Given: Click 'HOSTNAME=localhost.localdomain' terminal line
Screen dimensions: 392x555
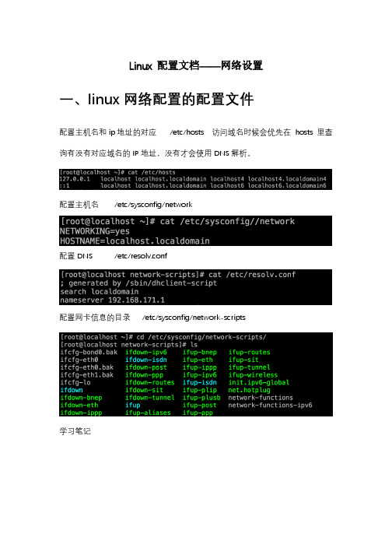Looking at the screenshot, I should click(x=135, y=241).
